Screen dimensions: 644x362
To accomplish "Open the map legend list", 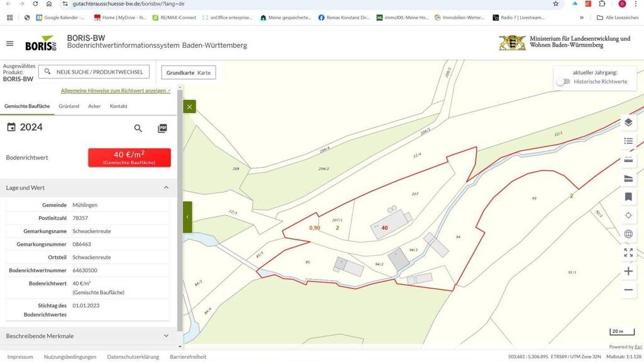I will click(x=628, y=141).
